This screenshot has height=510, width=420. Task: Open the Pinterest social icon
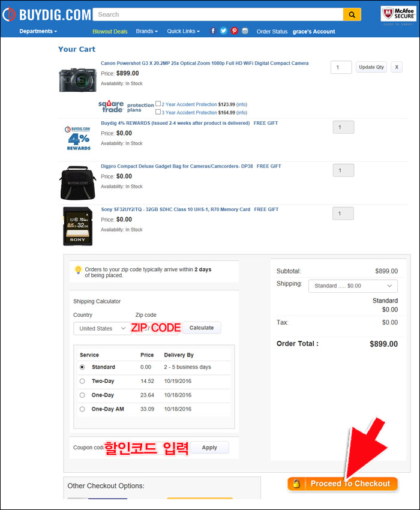click(234, 31)
